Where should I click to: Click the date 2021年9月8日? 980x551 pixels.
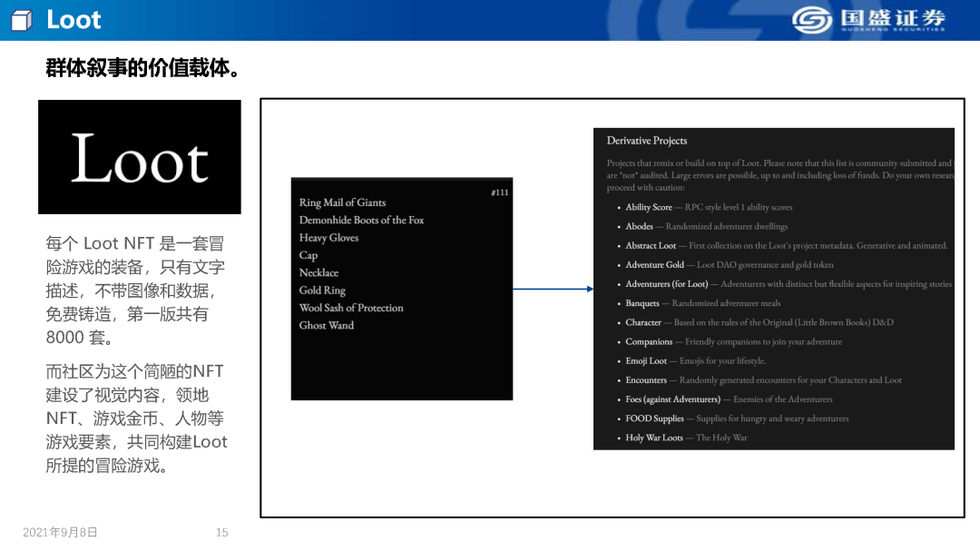coord(60,532)
